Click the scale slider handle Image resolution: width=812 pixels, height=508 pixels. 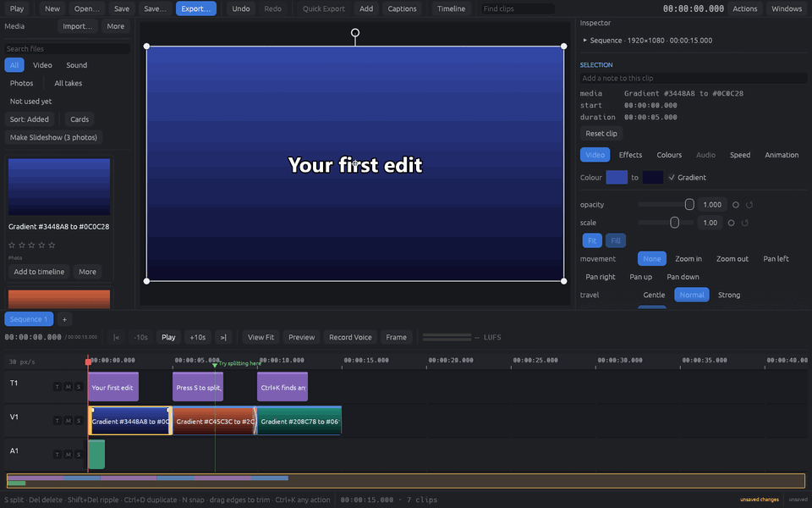tap(674, 223)
